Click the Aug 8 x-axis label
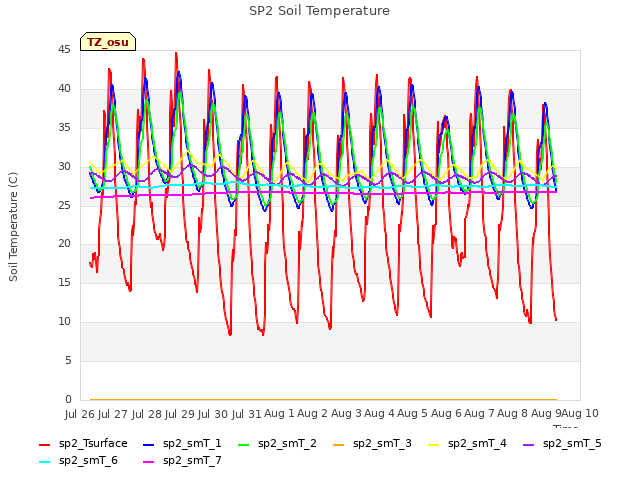Screen dimensions: 640x480 [513, 413]
